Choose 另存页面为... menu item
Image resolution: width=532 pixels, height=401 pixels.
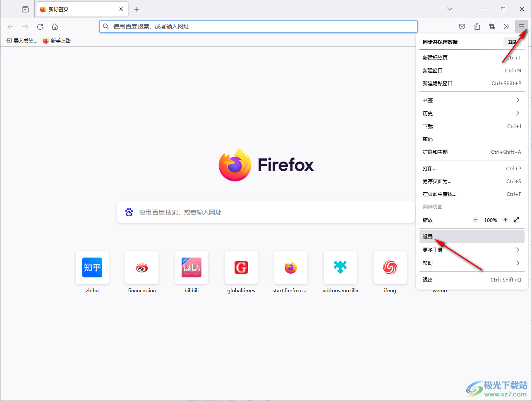pos(472,181)
